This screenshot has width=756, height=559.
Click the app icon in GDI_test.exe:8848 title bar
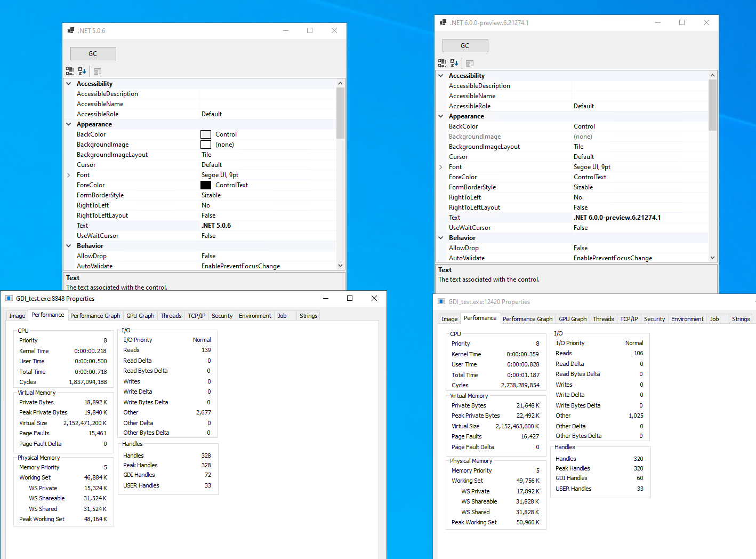(9, 298)
